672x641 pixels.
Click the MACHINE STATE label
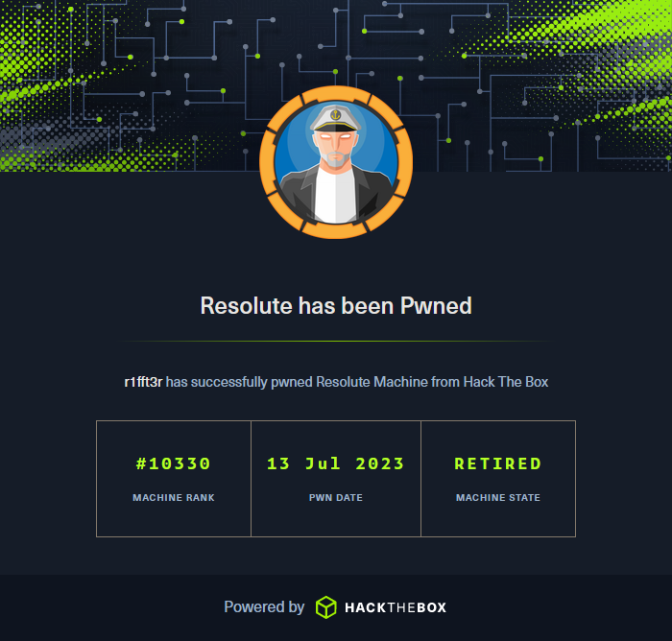(498, 497)
